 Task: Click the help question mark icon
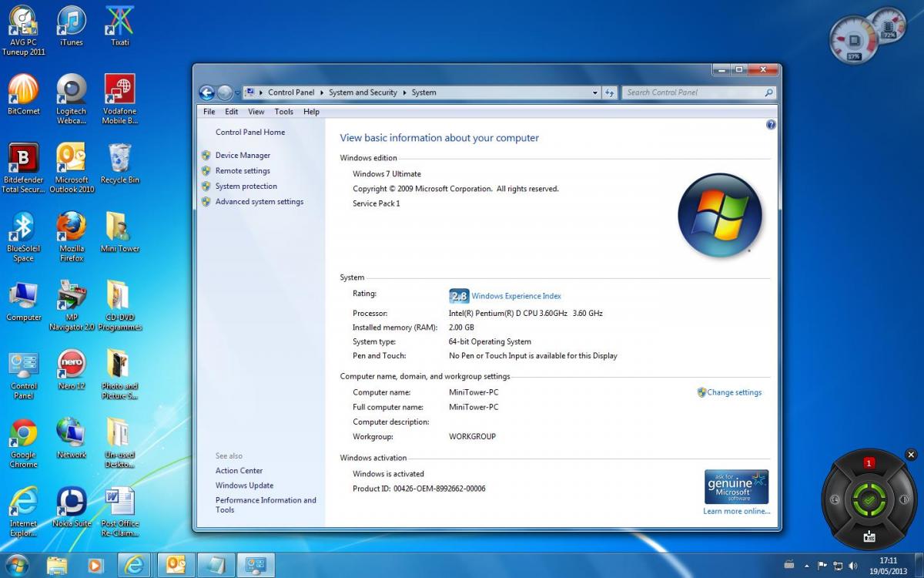[x=771, y=125]
